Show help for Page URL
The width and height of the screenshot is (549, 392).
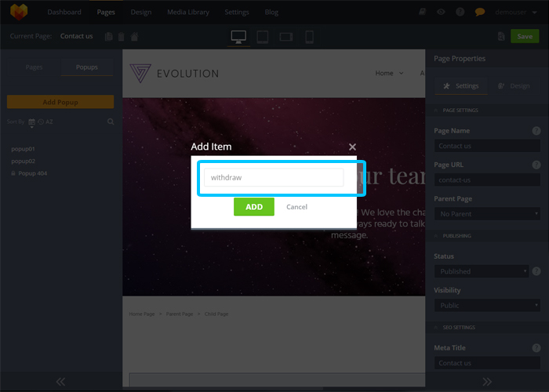(536, 165)
